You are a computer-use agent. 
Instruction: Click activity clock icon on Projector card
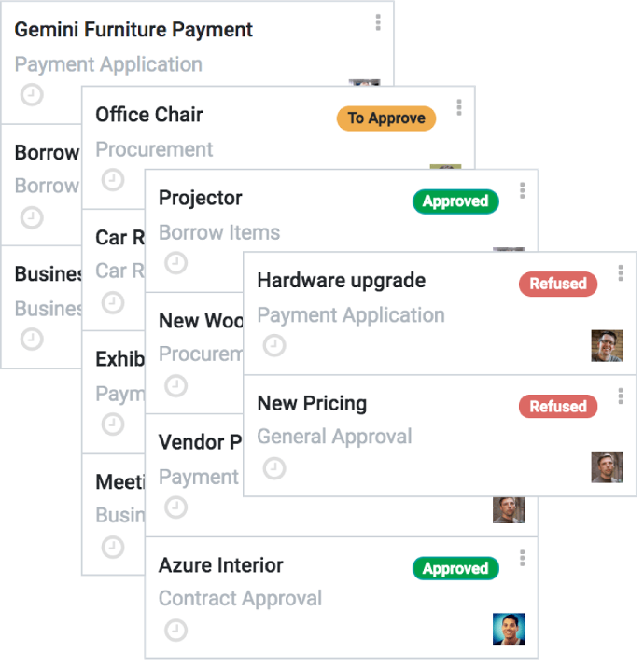tap(175, 262)
